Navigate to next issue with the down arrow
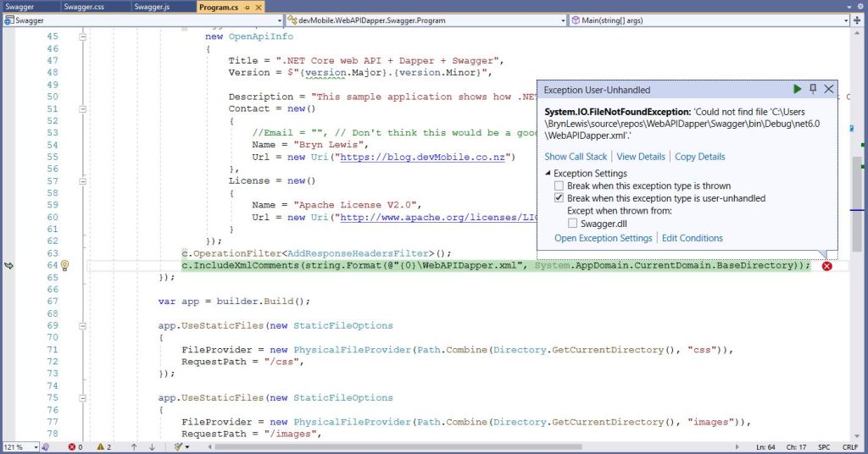 tap(153, 446)
